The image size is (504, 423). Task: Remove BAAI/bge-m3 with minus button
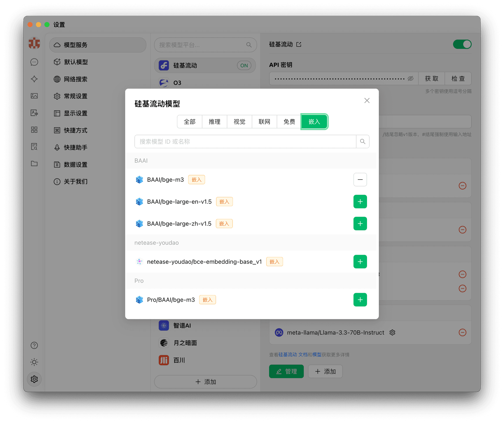[x=360, y=180]
